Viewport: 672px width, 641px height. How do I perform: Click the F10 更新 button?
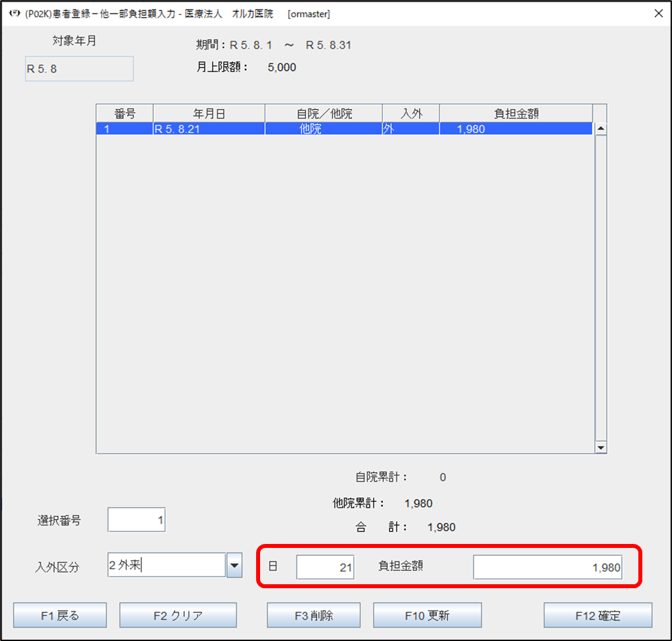click(x=427, y=615)
